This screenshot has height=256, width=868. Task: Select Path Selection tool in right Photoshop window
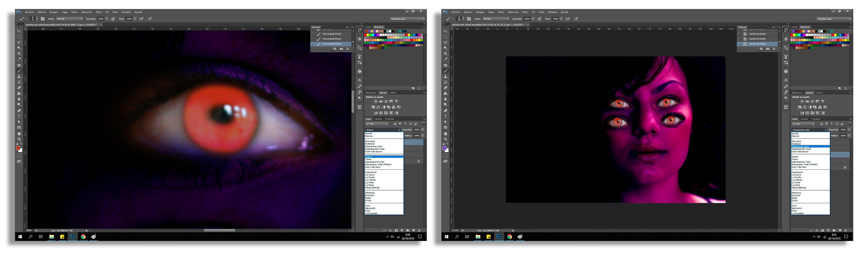[446, 122]
